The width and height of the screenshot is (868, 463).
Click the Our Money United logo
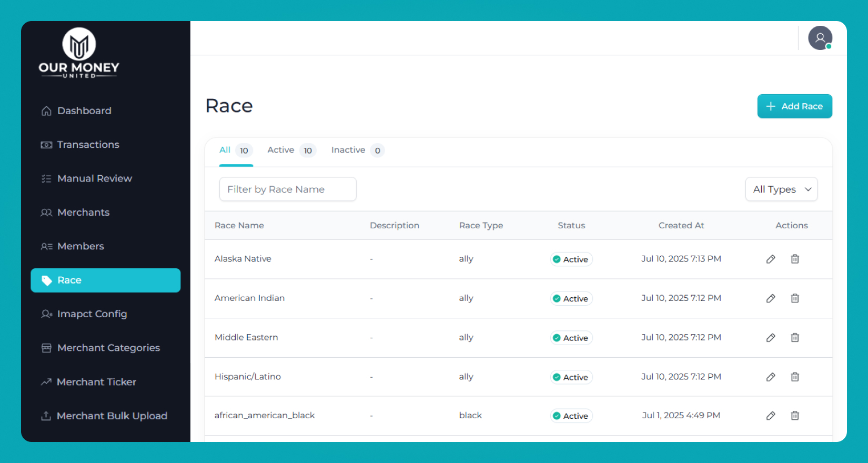click(79, 53)
